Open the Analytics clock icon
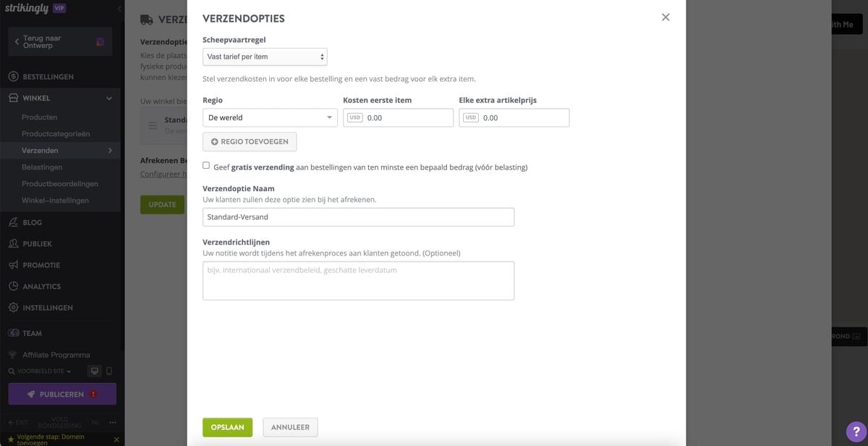 tap(12, 286)
